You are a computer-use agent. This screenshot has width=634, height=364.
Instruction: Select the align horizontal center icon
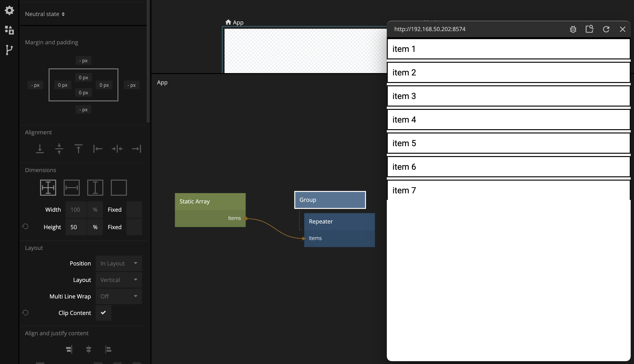click(117, 149)
